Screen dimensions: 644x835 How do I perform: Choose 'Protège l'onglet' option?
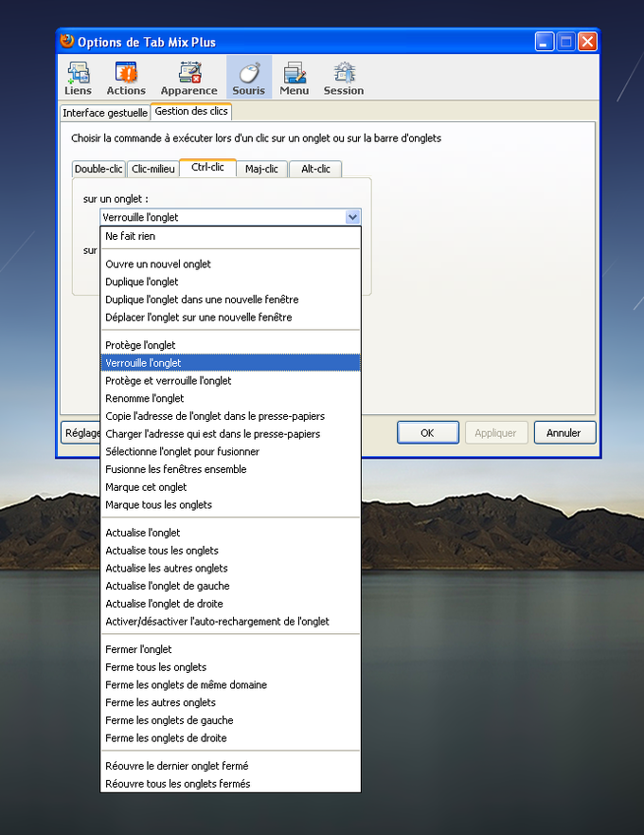230,345
